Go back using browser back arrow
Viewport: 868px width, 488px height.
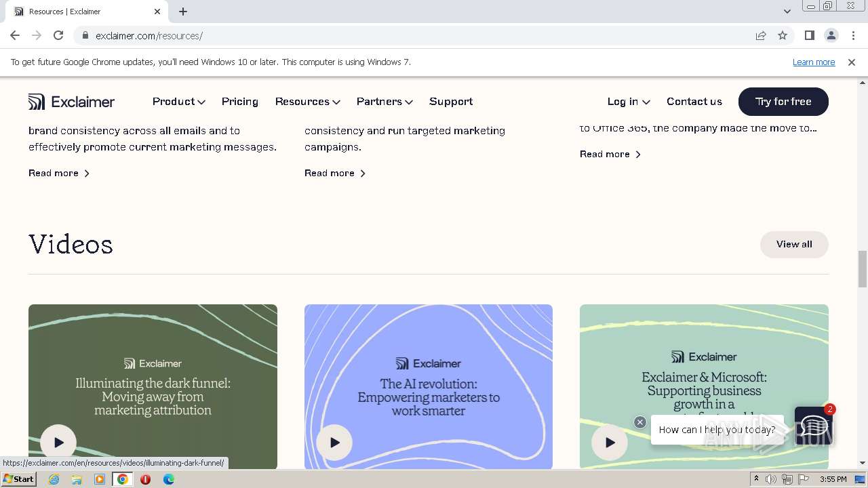click(15, 35)
